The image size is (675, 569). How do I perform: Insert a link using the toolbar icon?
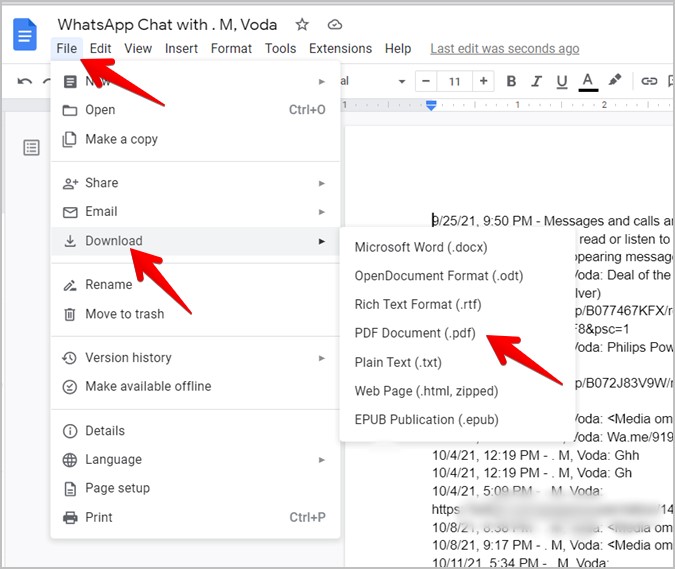(649, 81)
